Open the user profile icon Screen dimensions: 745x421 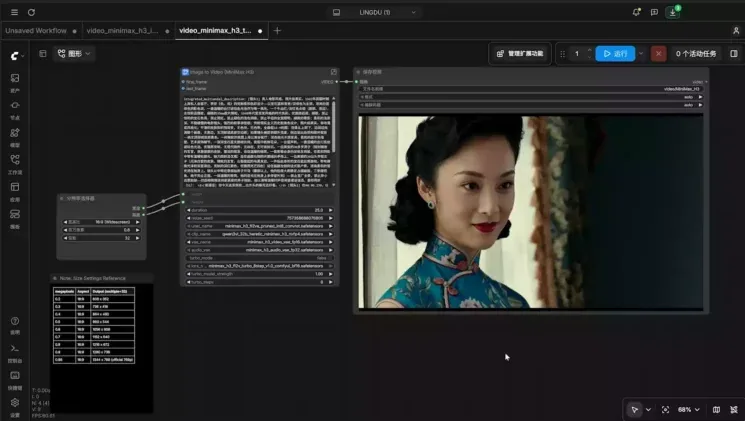pyautogui.click(x=736, y=30)
